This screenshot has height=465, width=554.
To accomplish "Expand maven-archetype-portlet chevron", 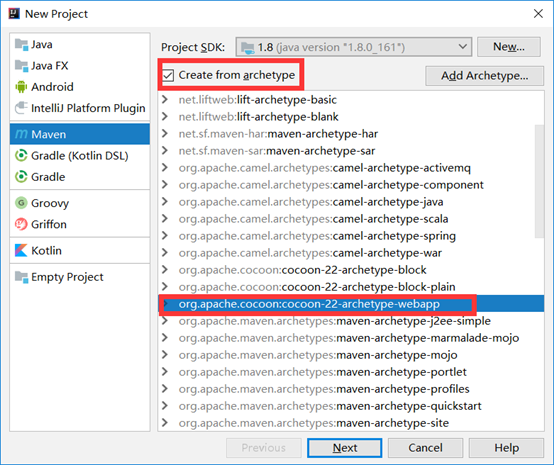I will tap(165, 371).
